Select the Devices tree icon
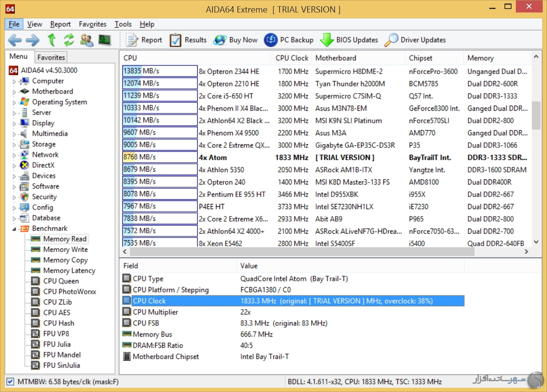Viewport: 547px width, 392px height. 25,176
